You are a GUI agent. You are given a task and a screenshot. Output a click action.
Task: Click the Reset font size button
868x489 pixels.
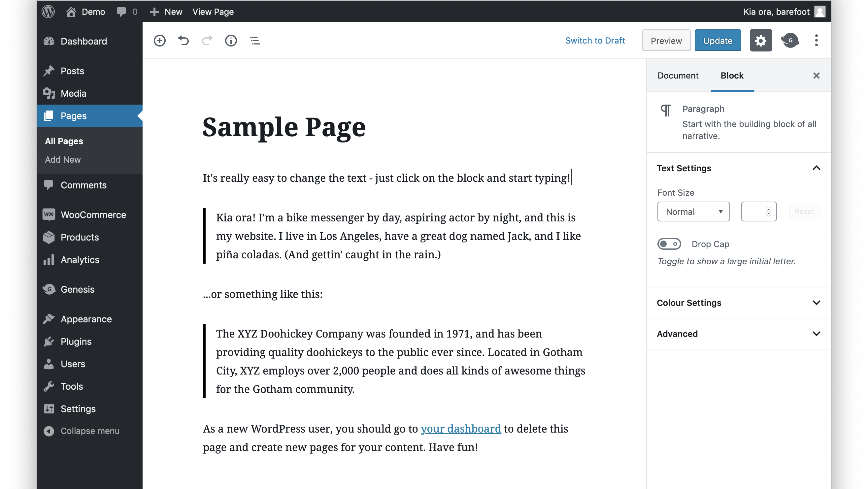(805, 211)
